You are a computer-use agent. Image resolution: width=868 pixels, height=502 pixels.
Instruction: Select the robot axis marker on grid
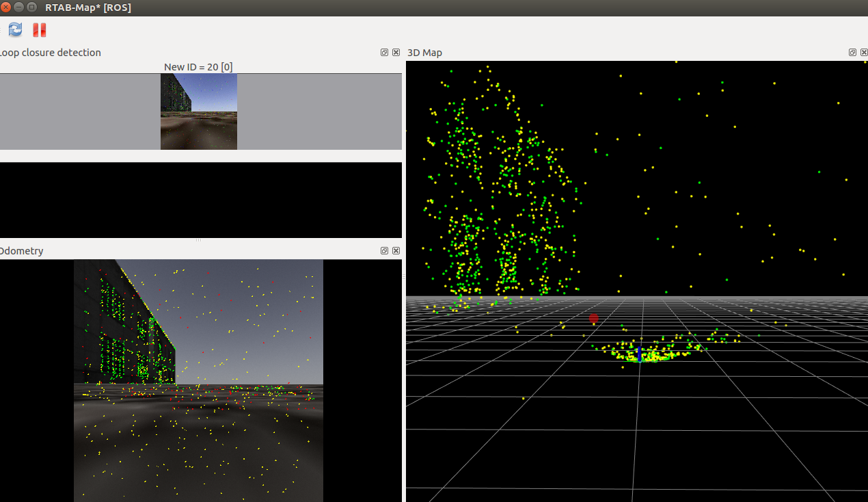(x=638, y=354)
